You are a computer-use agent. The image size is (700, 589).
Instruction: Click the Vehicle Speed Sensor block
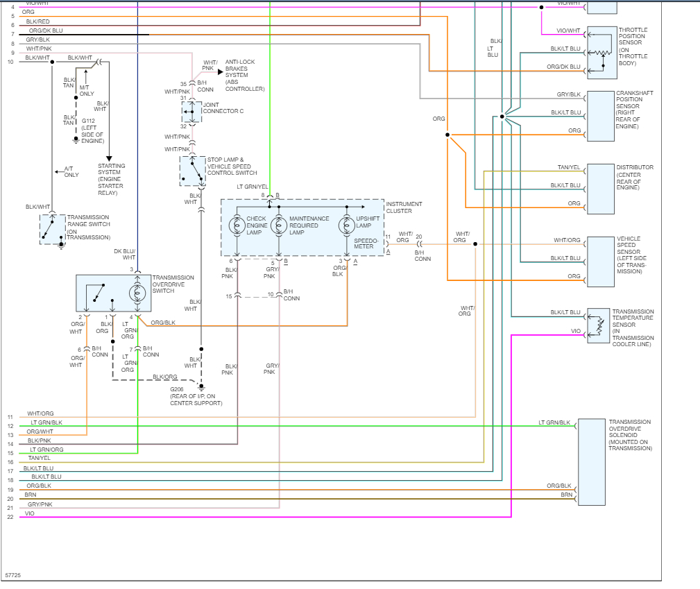click(599, 263)
